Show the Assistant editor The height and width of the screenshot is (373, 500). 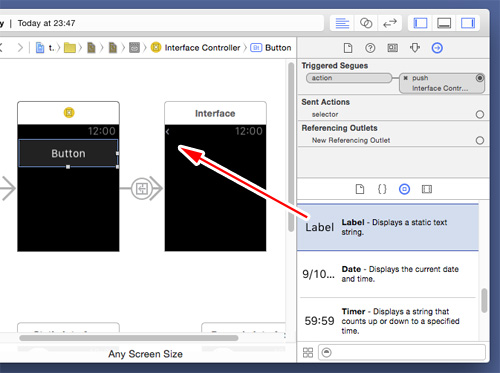(366, 23)
